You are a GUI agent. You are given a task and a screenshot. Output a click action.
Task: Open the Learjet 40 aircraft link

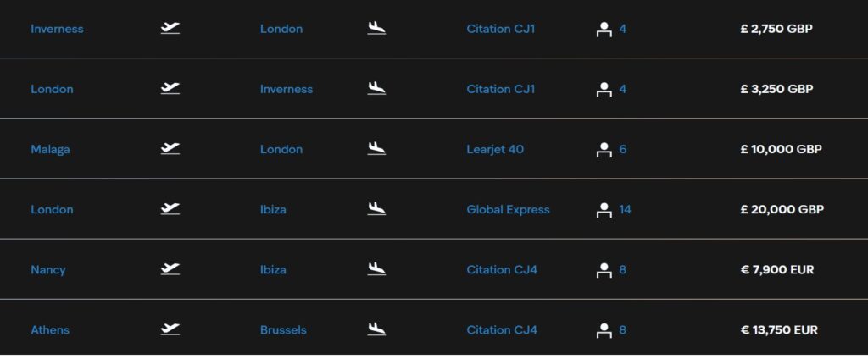coord(495,149)
